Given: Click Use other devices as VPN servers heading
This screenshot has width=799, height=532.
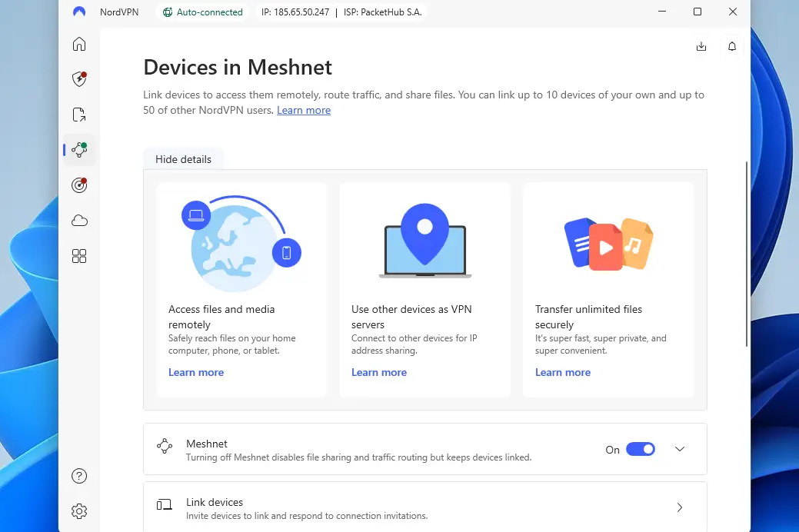Looking at the screenshot, I should (411, 317).
